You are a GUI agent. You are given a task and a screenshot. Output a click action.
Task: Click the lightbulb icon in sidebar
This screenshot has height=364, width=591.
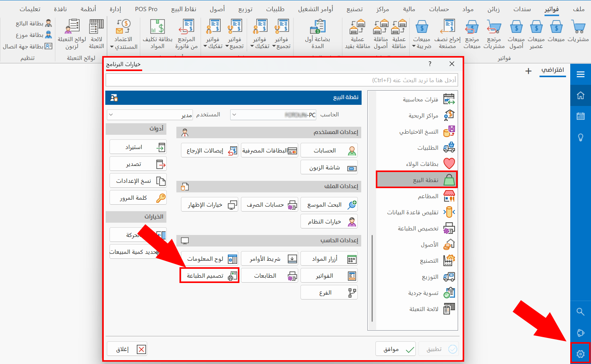pos(580,137)
